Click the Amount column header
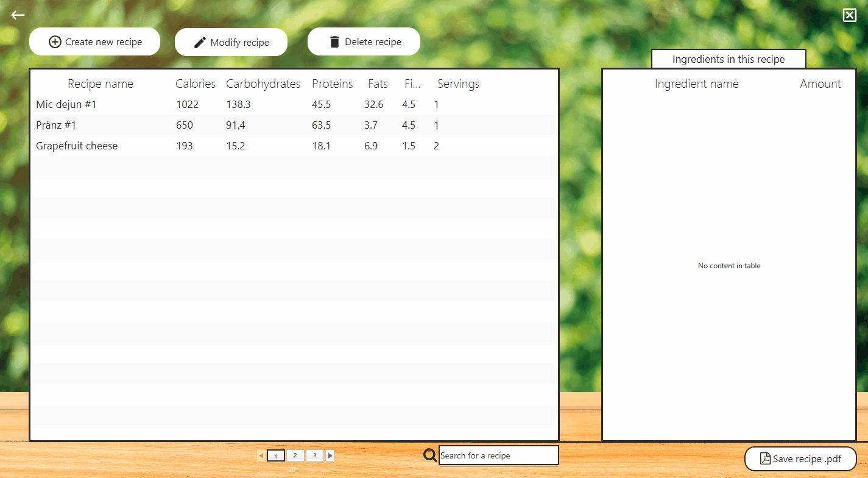Screen dimensions: 868x478 [820, 84]
